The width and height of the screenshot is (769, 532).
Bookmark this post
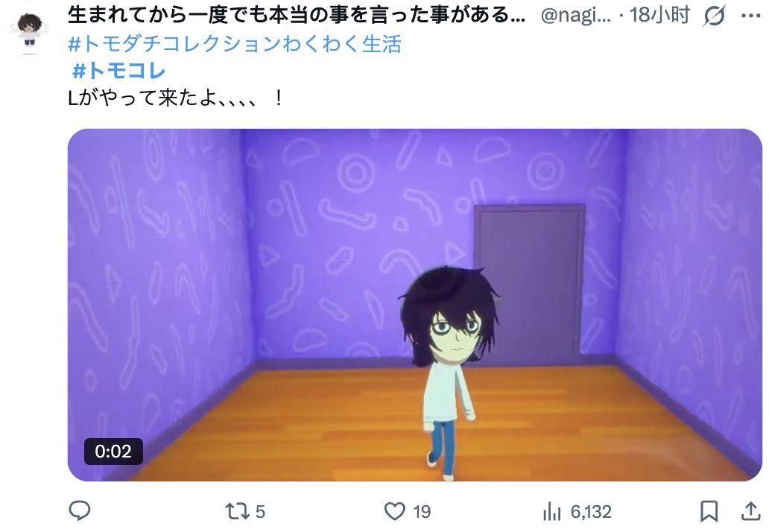click(709, 511)
